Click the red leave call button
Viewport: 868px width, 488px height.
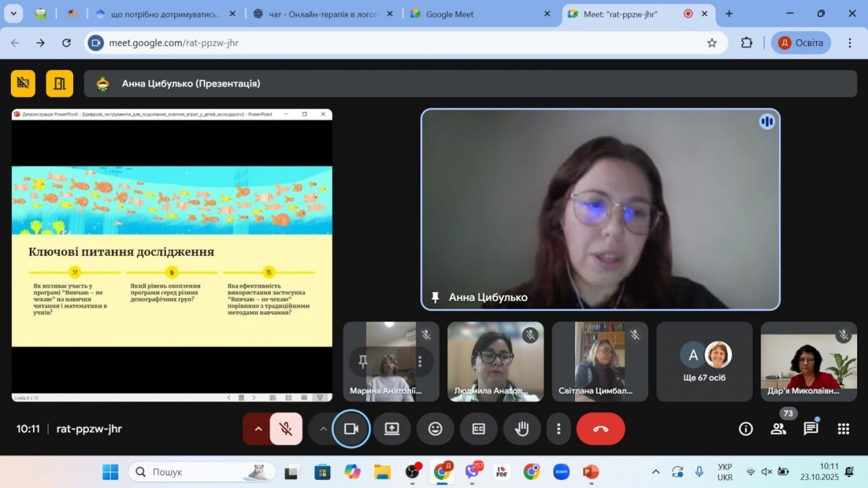coord(600,429)
